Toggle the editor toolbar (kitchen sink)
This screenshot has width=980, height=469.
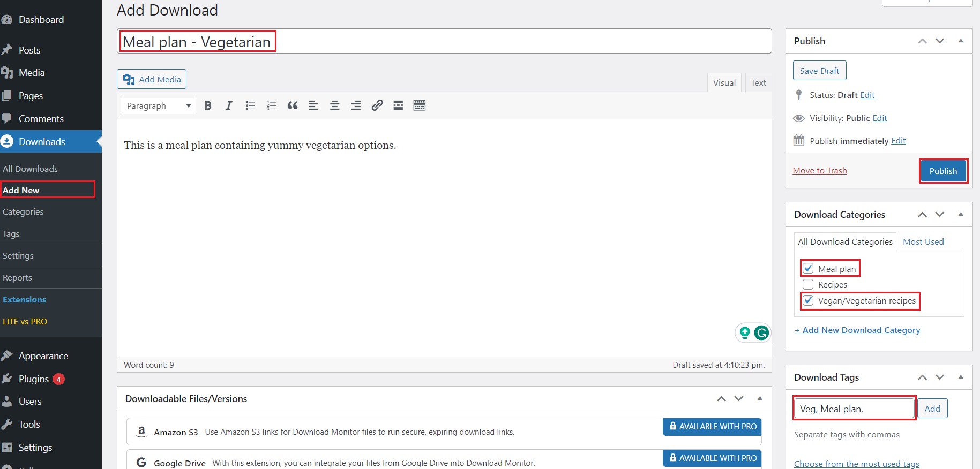[420, 105]
